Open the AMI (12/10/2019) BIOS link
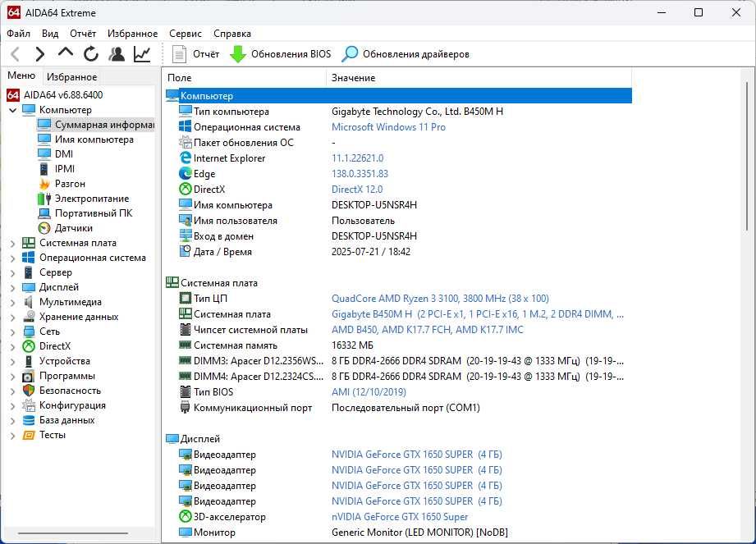756x544 pixels. pos(369,391)
